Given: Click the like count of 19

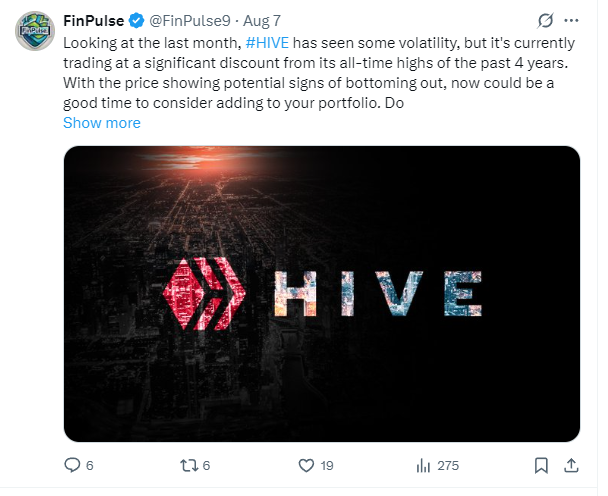Looking at the screenshot, I should 327,465.
